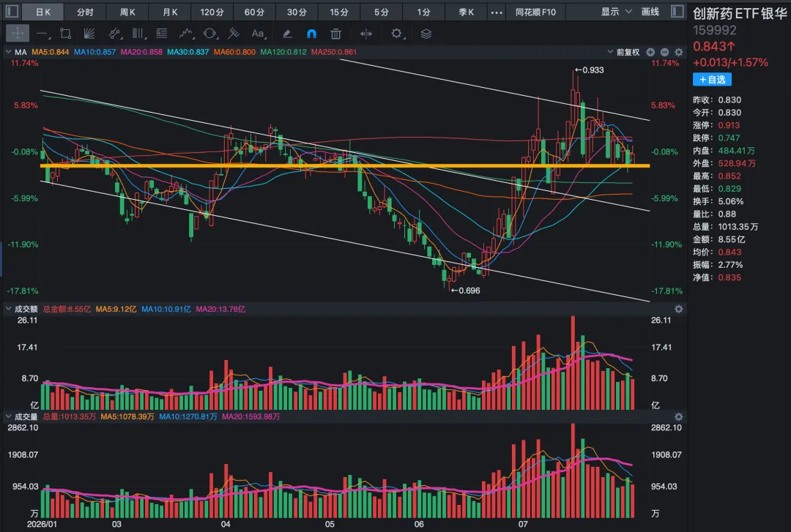Screen dimensions: 791x532
Task: Select the rectangle shape drawing tool
Action: [66, 34]
